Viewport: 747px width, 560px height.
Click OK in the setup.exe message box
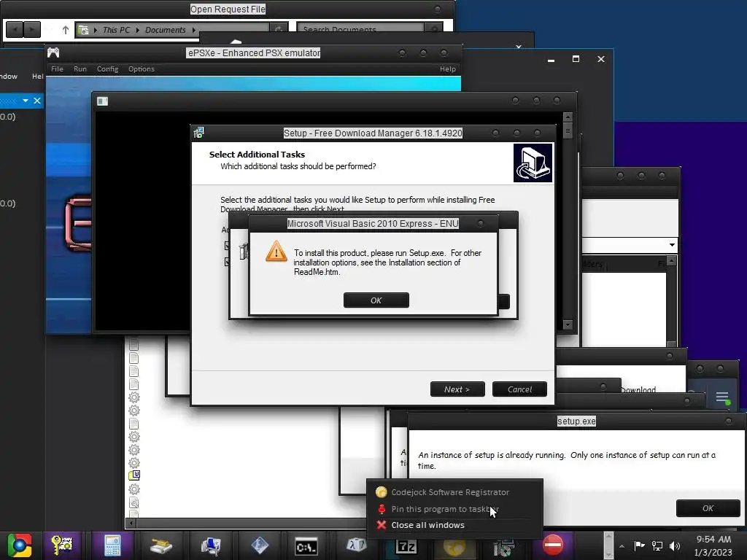(x=708, y=508)
